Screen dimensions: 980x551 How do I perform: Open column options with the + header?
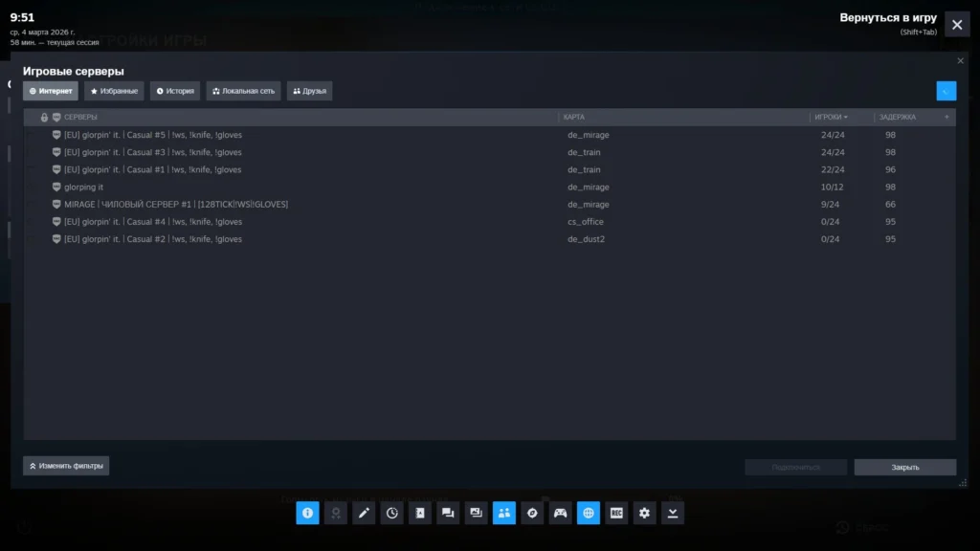click(x=947, y=117)
